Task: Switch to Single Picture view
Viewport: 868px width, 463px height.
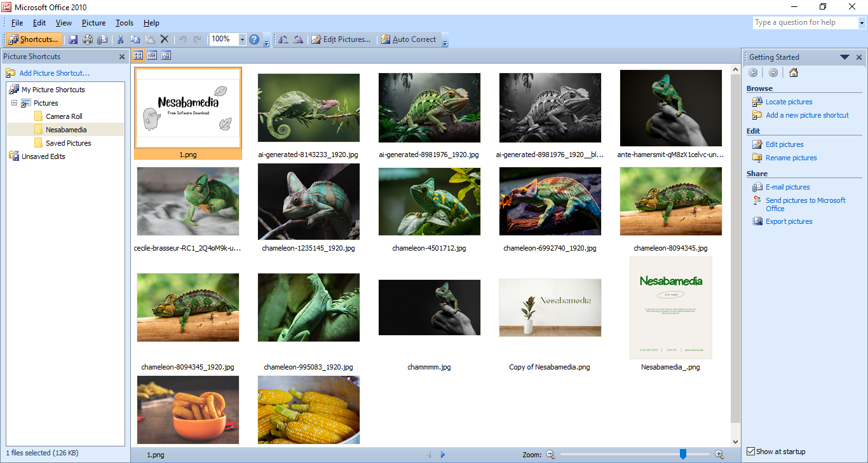Action: tap(166, 56)
